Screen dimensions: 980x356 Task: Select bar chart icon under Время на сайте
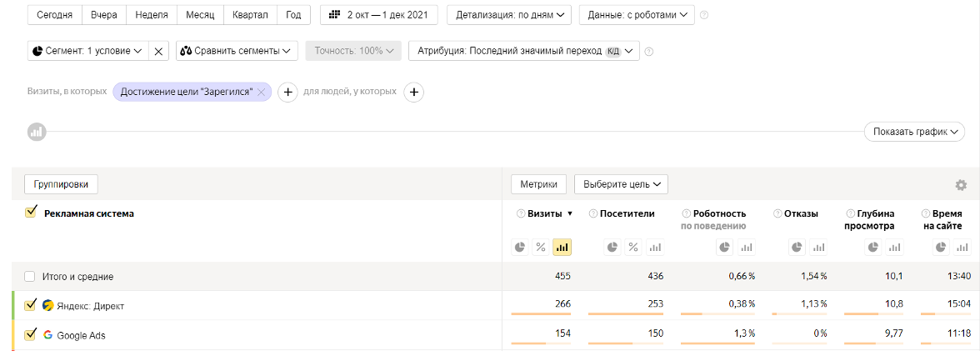(x=962, y=247)
